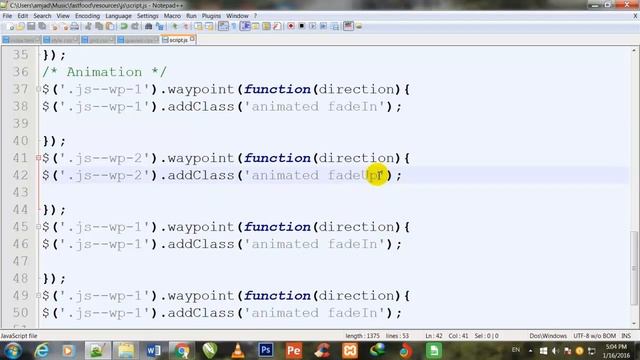640x360 pixels.
Task: Toggle the indent guide toolbar button
Action: [245, 27]
